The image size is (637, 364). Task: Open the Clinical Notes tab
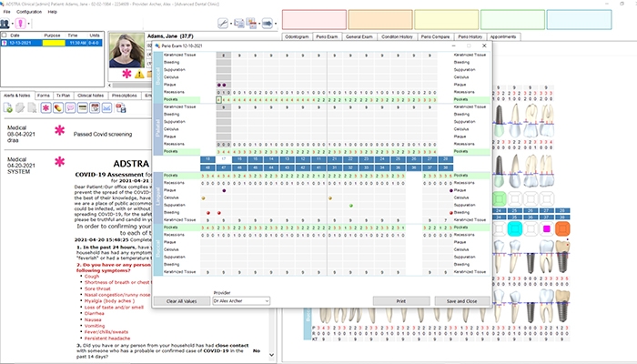[91, 96]
